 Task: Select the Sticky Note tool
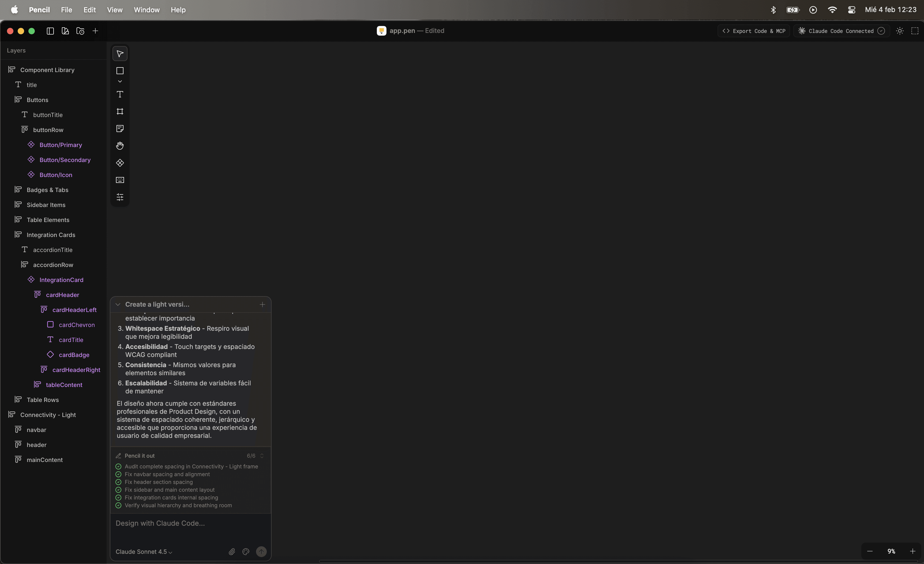pyautogui.click(x=120, y=129)
